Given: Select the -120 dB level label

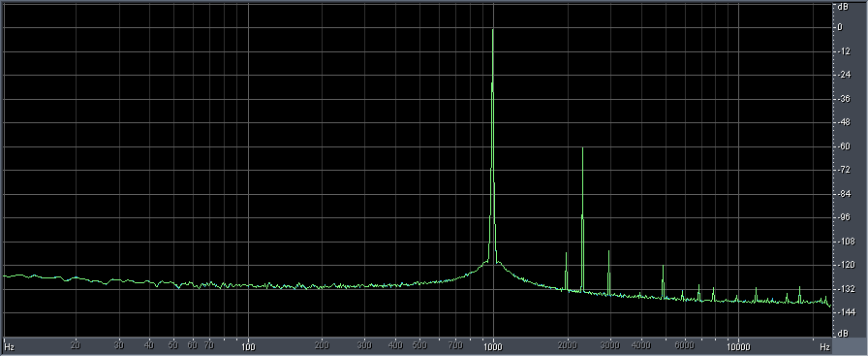Looking at the screenshot, I should [845, 266].
